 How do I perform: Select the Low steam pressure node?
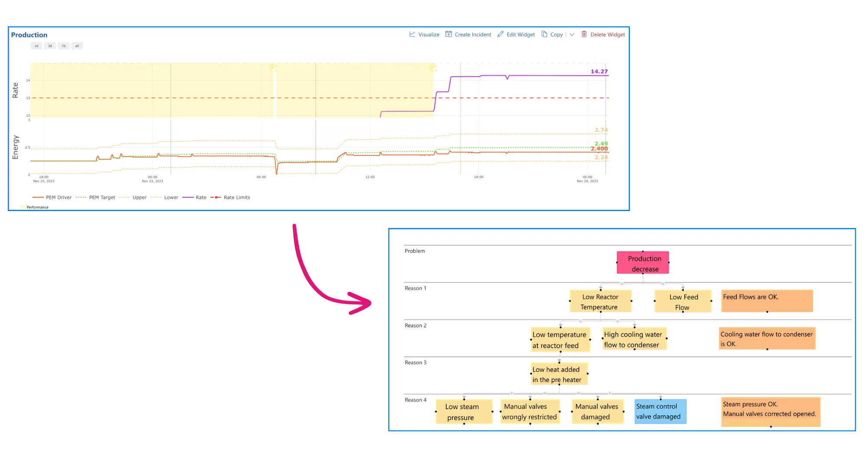click(x=464, y=411)
